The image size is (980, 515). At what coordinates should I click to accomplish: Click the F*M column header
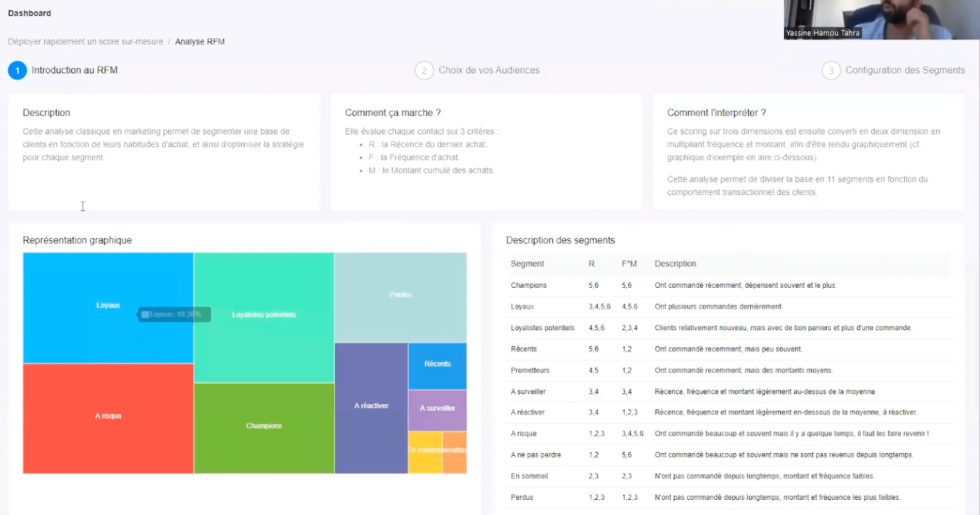pyautogui.click(x=629, y=264)
